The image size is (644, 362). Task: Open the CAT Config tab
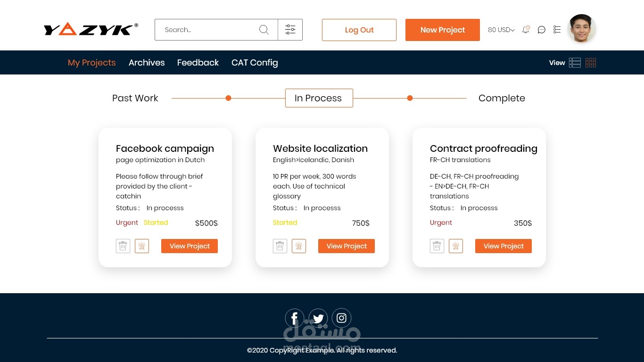(x=255, y=63)
